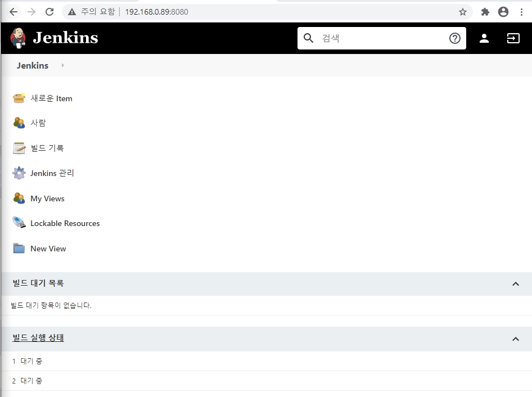Click the 주의 요함 security label
The image size is (532, 397).
[98, 12]
